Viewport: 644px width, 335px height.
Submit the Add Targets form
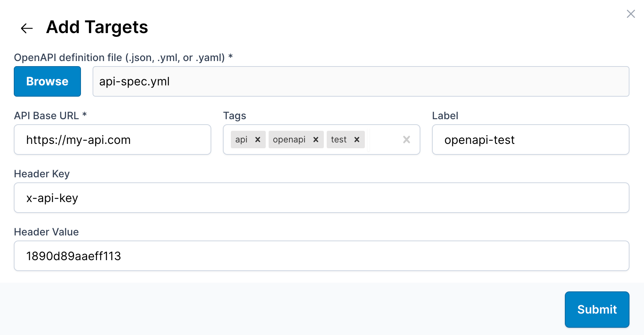click(x=597, y=309)
